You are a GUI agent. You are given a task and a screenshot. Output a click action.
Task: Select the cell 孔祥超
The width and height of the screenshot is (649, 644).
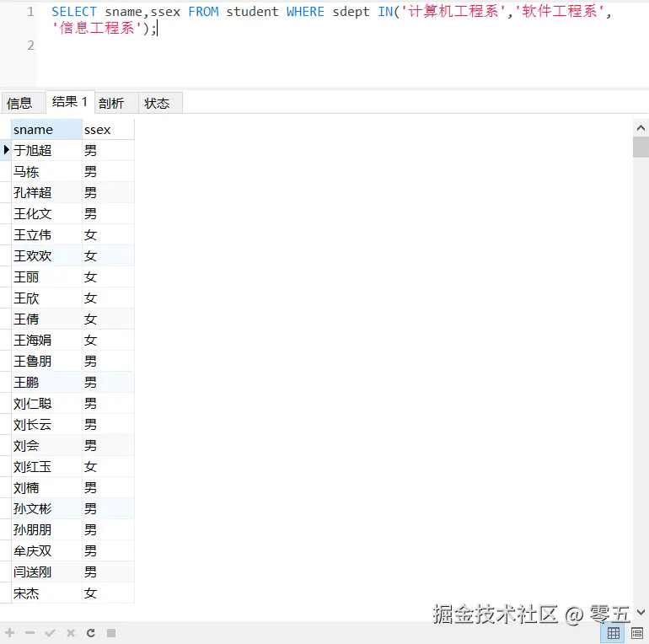(46, 192)
